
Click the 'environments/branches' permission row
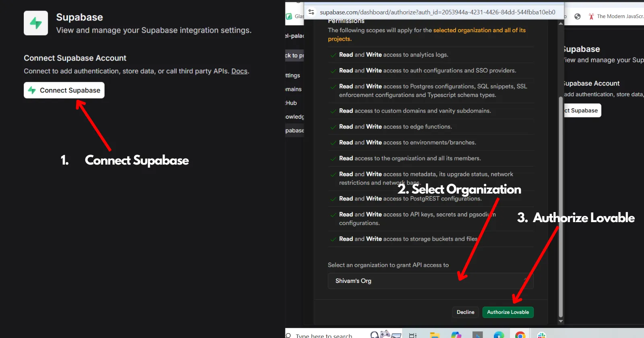point(431,142)
